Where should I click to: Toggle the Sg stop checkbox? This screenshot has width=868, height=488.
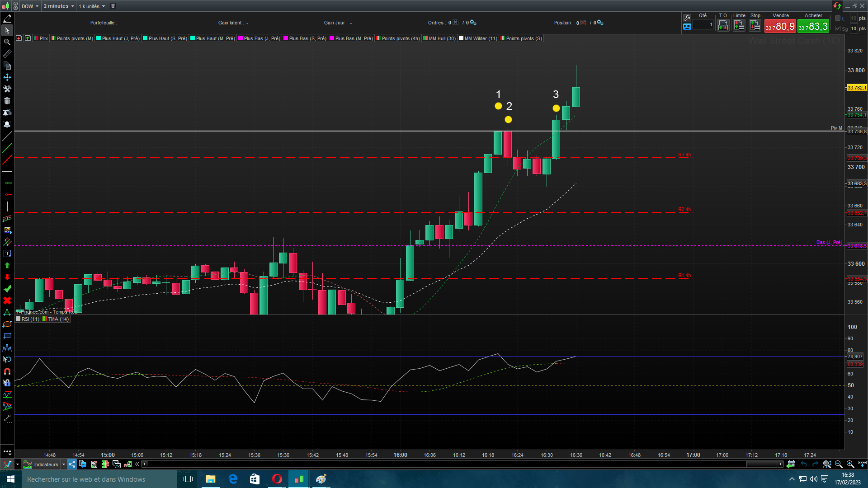coord(838,28)
